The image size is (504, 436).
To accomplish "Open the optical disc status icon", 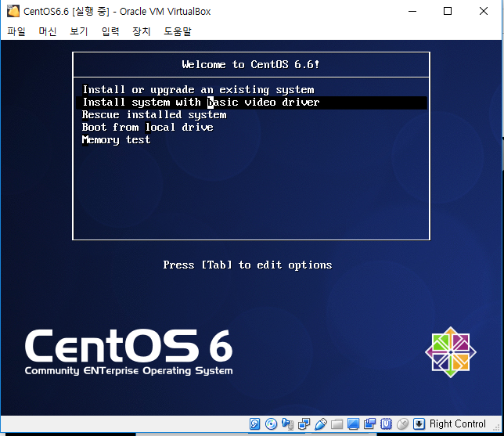I will [271, 424].
